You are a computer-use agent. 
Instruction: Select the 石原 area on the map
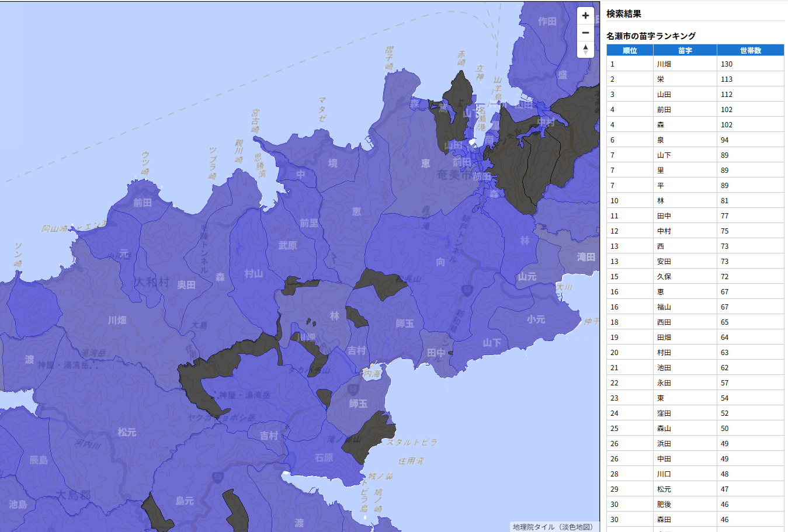coord(324,458)
